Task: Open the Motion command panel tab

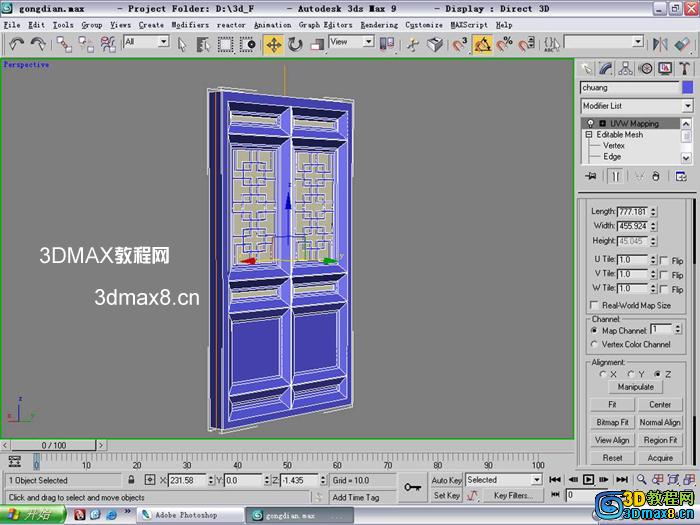Action: [645, 68]
